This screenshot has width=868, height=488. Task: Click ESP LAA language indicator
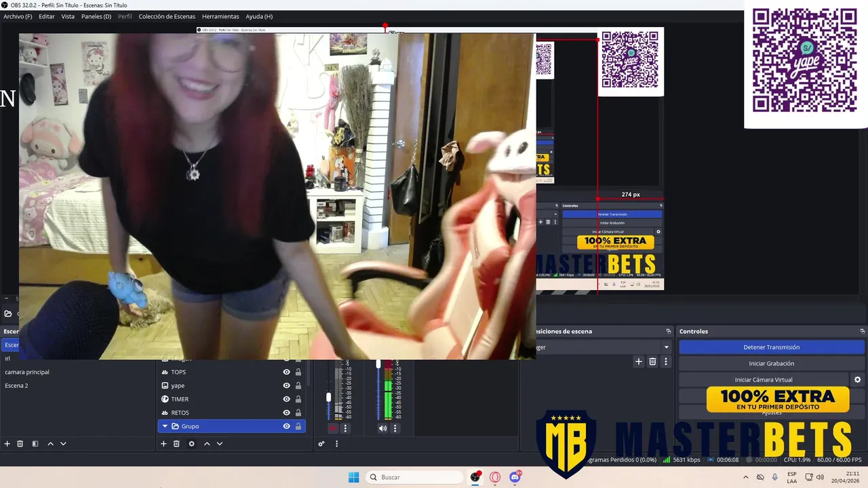pyautogui.click(x=792, y=477)
